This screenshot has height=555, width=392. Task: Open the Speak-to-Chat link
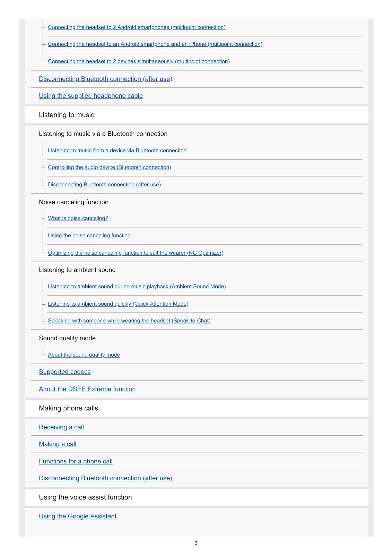coord(129,321)
